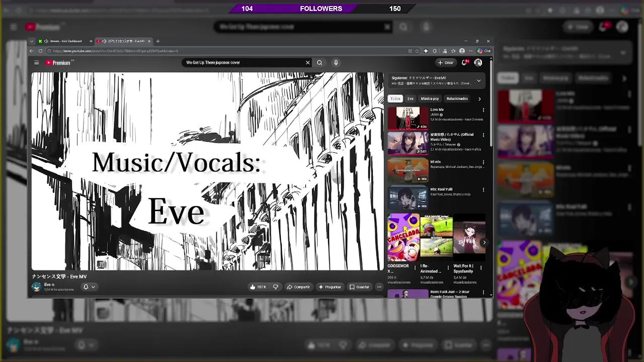The width and height of the screenshot is (644, 362).
Task: Open subscription notification bell dropdown
Action: [x=89, y=287]
